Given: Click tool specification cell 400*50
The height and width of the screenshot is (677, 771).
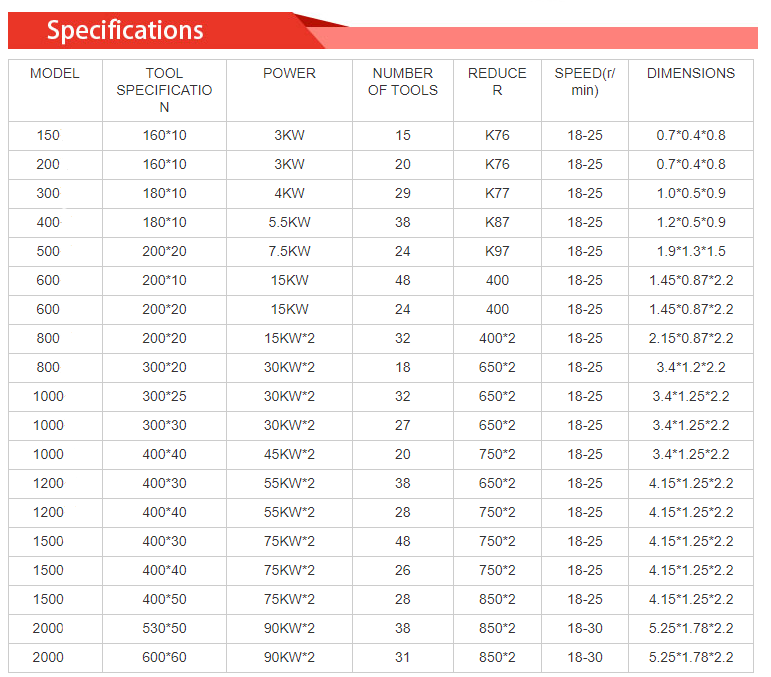Looking at the screenshot, I should pos(164,599).
